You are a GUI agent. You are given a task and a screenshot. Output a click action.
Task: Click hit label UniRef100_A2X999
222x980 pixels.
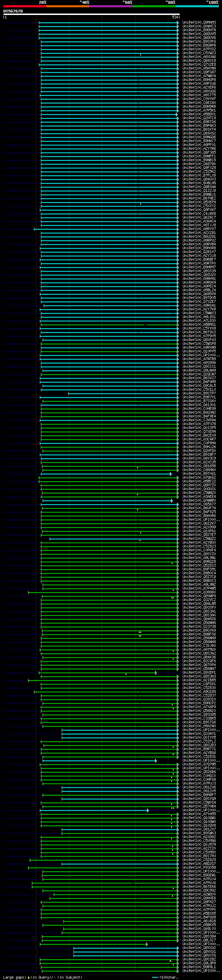pyautogui.click(x=199, y=527)
